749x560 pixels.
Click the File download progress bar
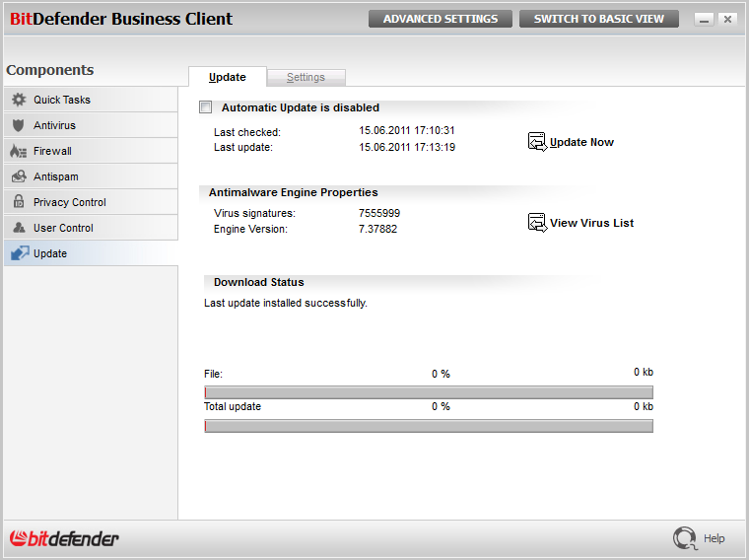(429, 392)
